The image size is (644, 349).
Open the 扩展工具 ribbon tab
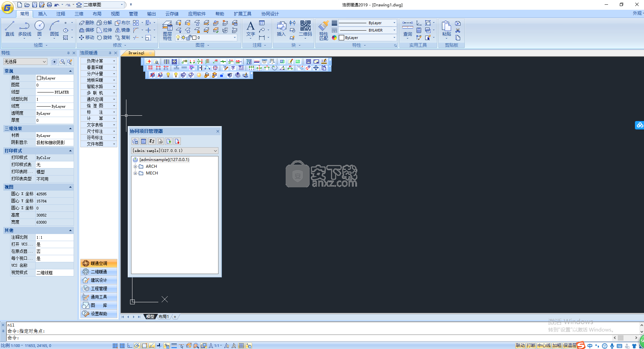(x=243, y=14)
